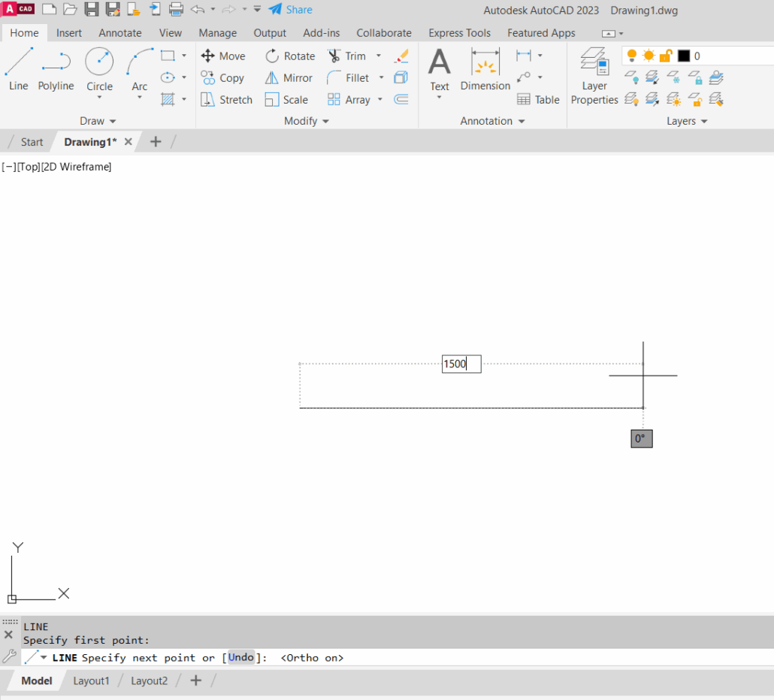Click the Undo option in command line
The image size is (774, 700).
tap(240, 658)
